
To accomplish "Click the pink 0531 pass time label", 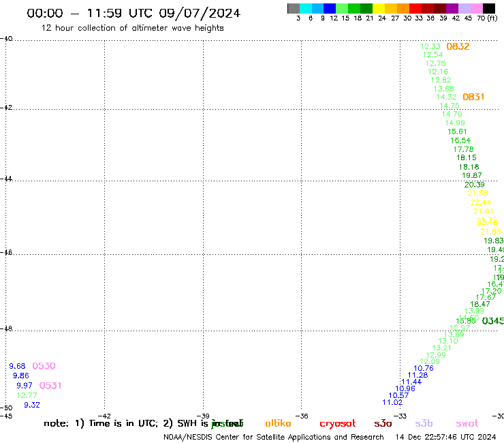I will click(50, 386).
